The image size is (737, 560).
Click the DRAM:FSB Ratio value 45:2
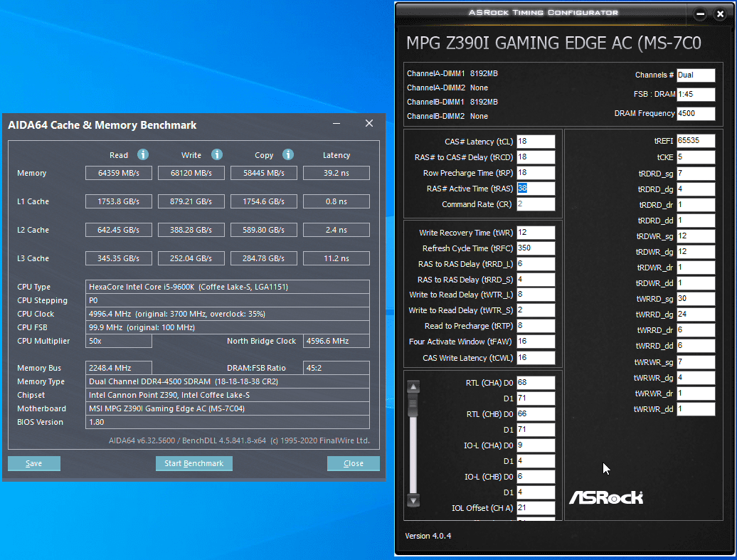point(336,368)
